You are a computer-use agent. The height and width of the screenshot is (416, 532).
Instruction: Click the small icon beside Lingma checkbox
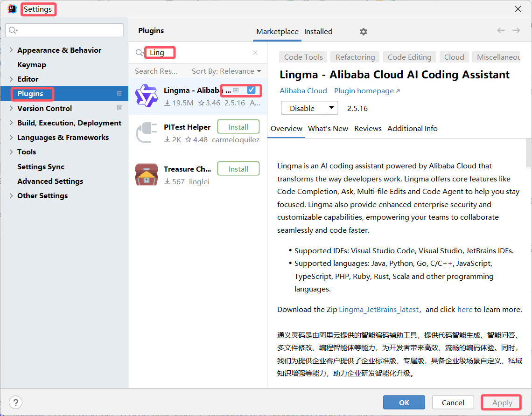pyautogui.click(x=236, y=90)
